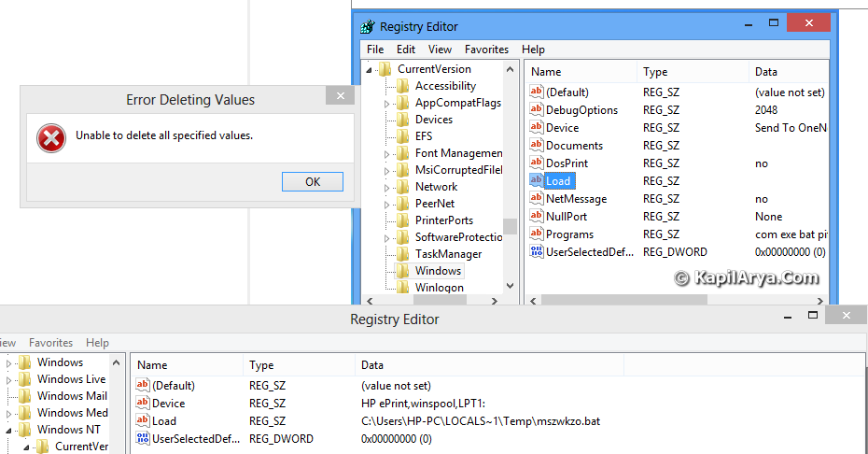
Task: Select Load value icon in lower window
Action: 142,420
